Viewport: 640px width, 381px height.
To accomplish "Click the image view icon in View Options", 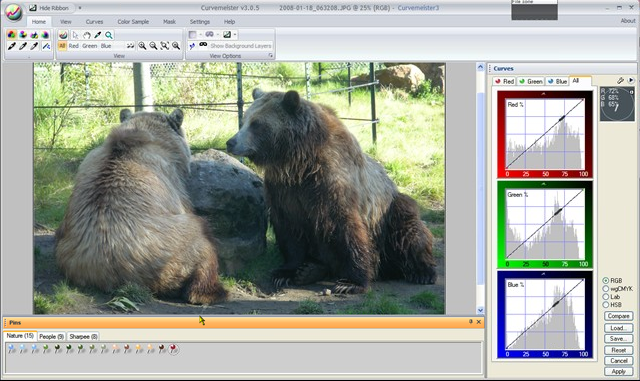I will (x=227, y=35).
